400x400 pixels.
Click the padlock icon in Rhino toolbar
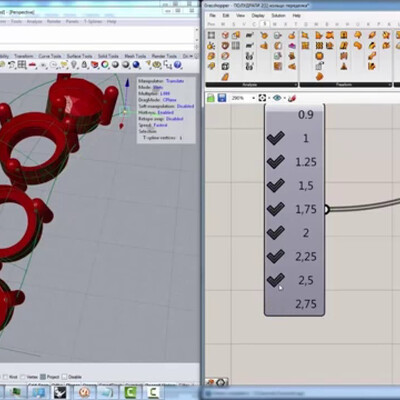tap(84, 65)
